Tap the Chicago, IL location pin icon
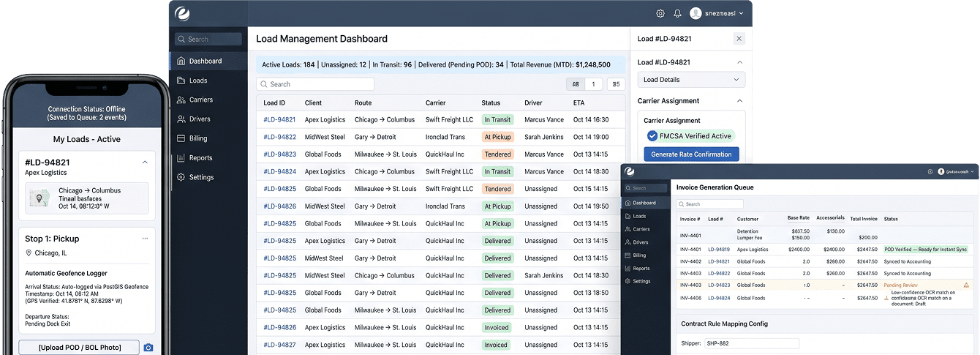This screenshot has width=980, height=355. [x=29, y=253]
